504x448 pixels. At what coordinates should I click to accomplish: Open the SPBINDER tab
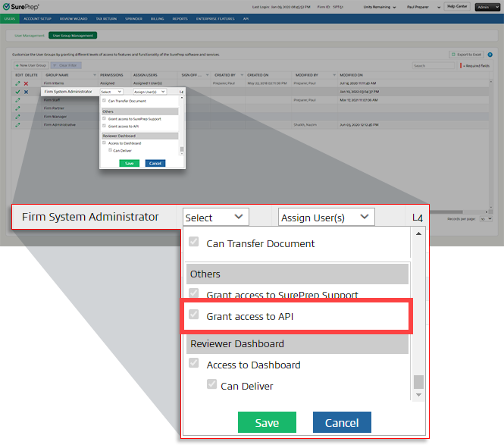133,19
